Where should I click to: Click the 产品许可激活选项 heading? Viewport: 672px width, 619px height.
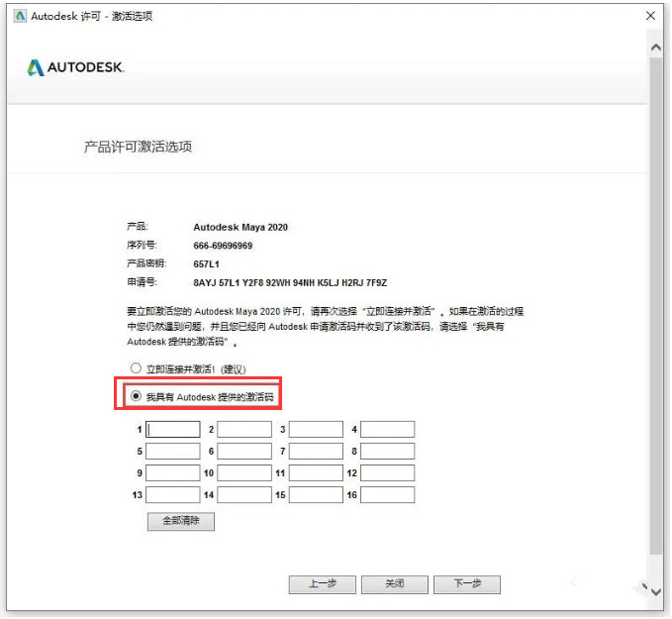[x=138, y=147]
